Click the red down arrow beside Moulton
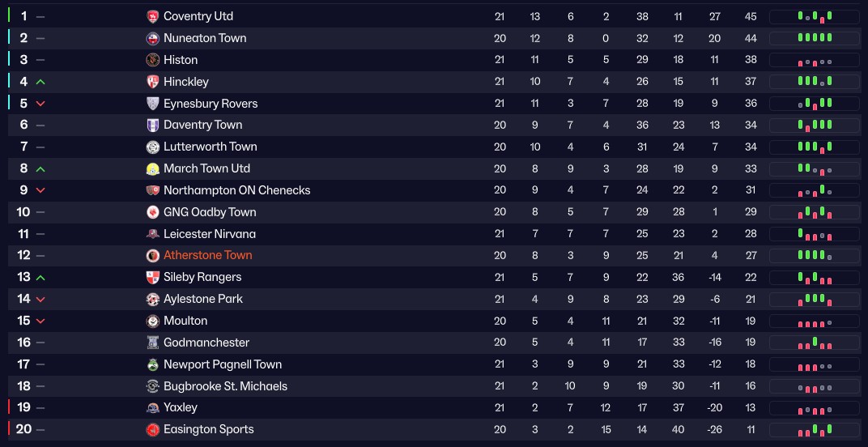This screenshot has width=868, height=447. pyautogui.click(x=40, y=321)
